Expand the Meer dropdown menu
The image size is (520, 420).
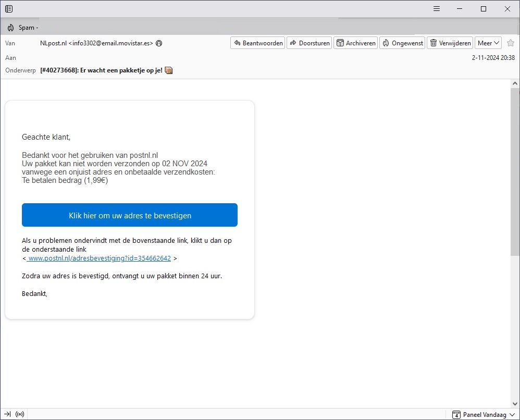[x=489, y=43]
